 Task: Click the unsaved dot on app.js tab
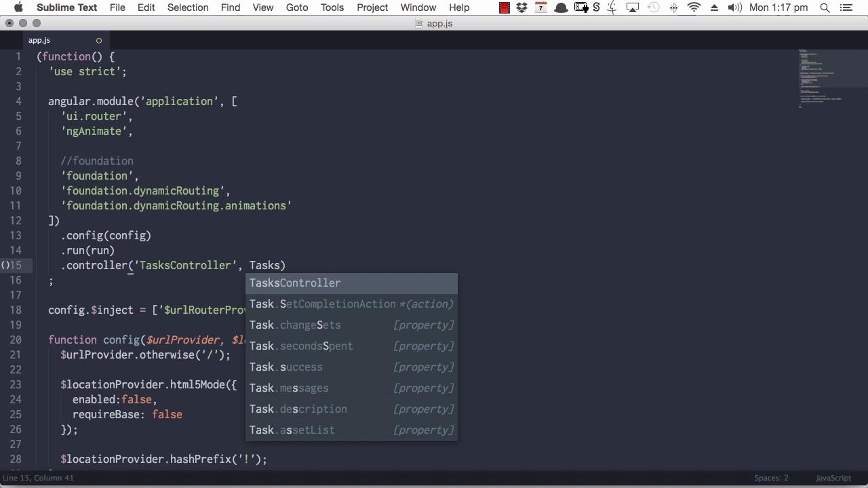98,41
